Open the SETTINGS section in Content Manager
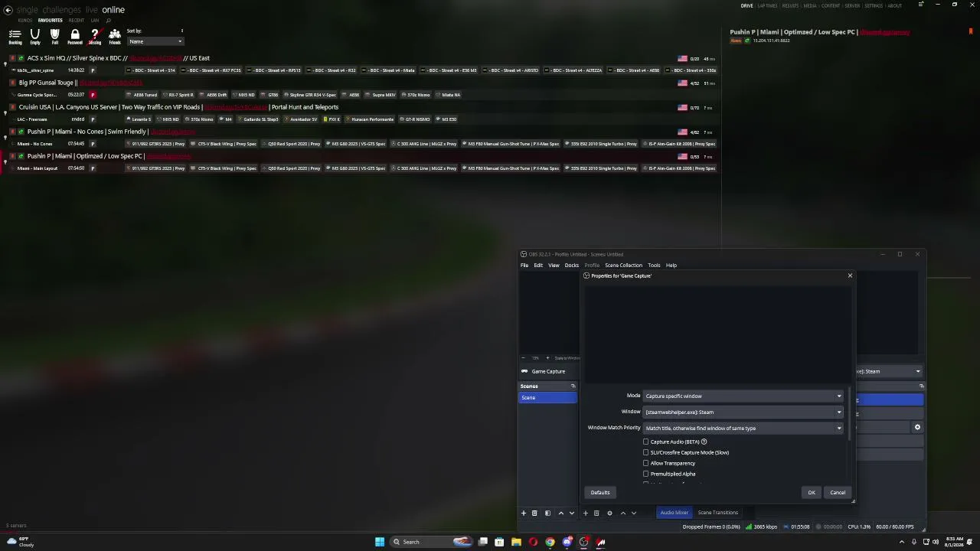Screen dimensions: 980x551 874,6
